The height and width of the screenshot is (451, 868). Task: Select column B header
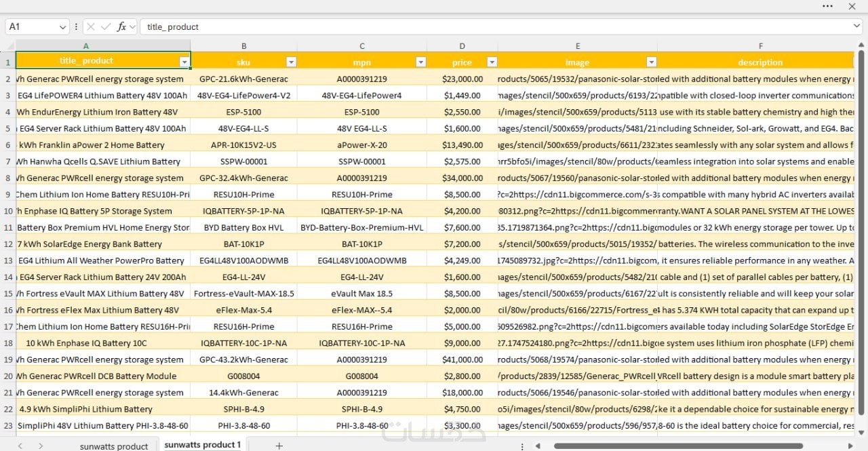tap(243, 46)
